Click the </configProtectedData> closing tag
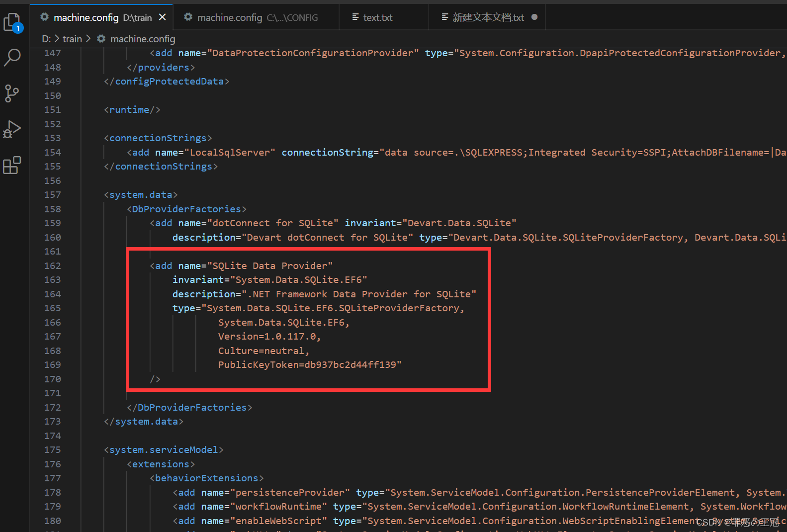This screenshot has width=787, height=532. point(167,82)
